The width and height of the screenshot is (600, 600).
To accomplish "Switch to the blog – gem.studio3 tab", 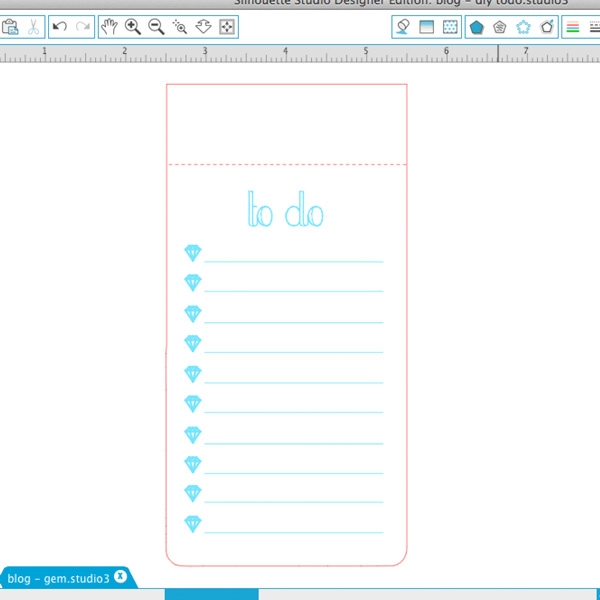I will (58, 578).
